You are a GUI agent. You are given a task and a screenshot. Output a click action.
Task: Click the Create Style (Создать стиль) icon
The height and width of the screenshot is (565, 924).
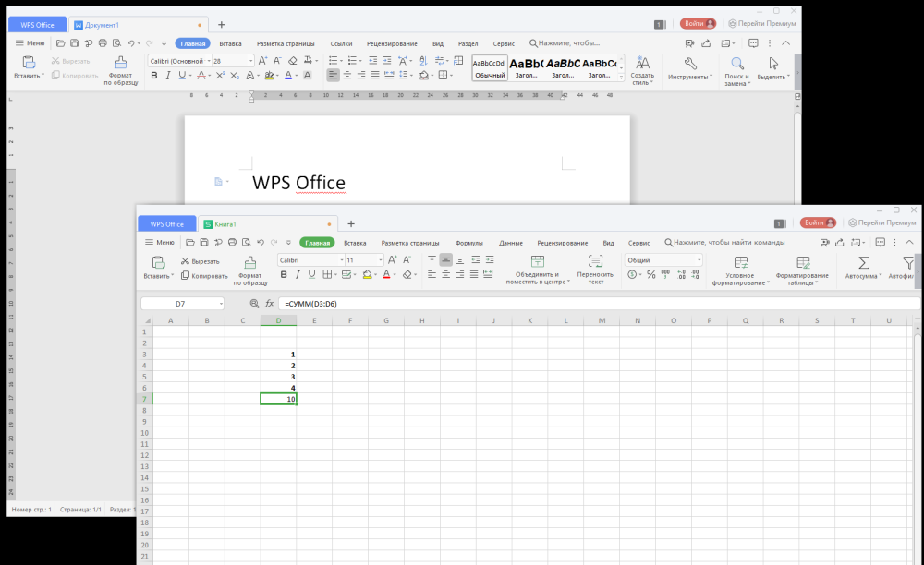(x=642, y=64)
